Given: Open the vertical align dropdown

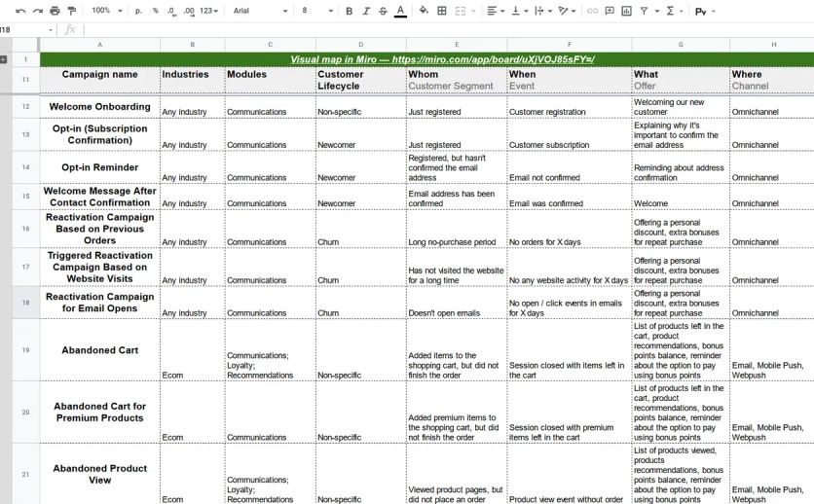Looking at the screenshot, I should (x=520, y=11).
